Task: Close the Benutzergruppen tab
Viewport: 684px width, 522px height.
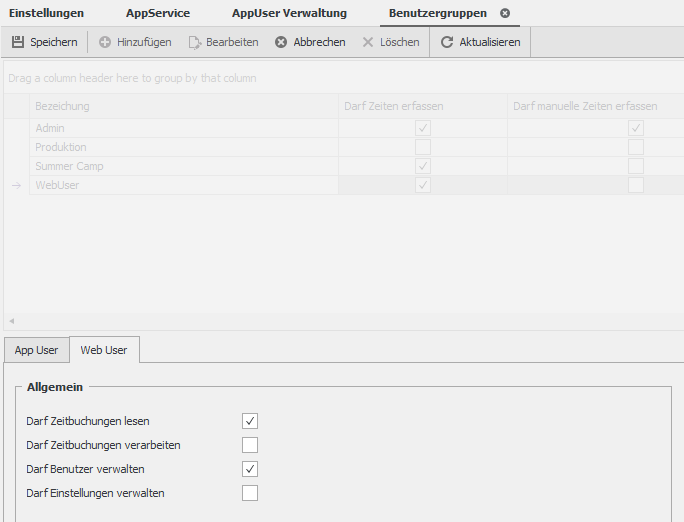Action: click(505, 13)
